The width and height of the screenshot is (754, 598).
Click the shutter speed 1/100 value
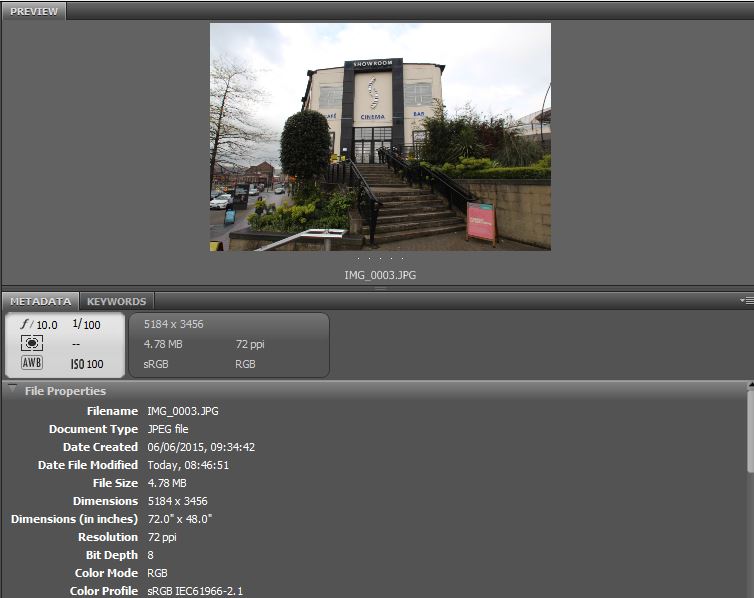(x=87, y=324)
